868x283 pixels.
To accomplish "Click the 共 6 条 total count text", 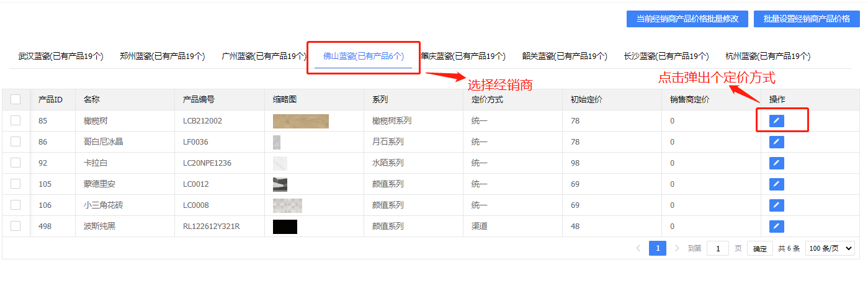I will 789,249.
